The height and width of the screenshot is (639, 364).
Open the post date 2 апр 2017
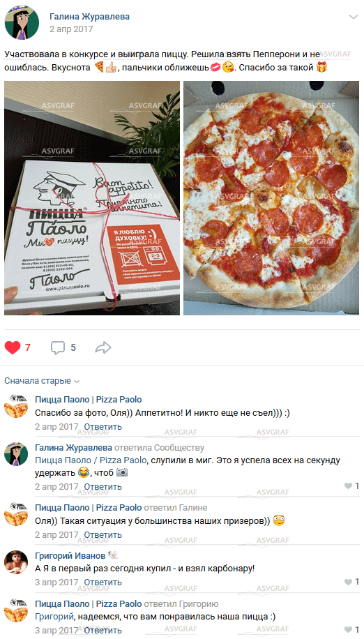[x=71, y=29]
